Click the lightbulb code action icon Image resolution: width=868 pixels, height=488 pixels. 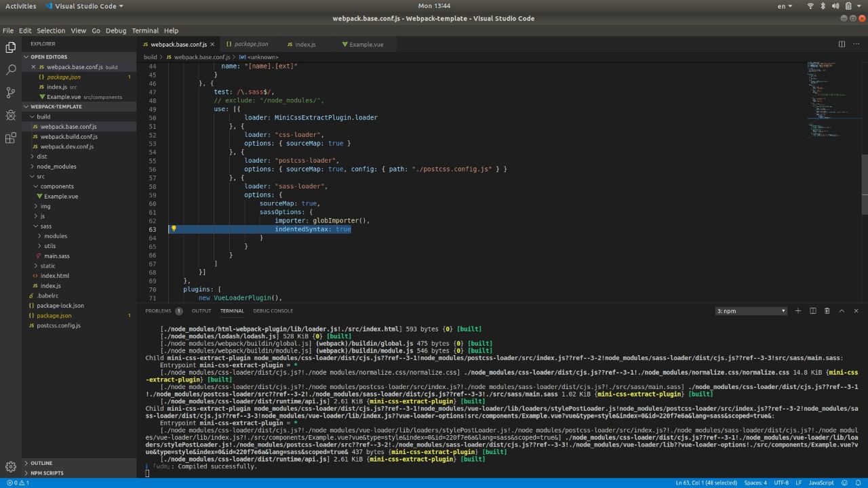(x=174, y=229)
